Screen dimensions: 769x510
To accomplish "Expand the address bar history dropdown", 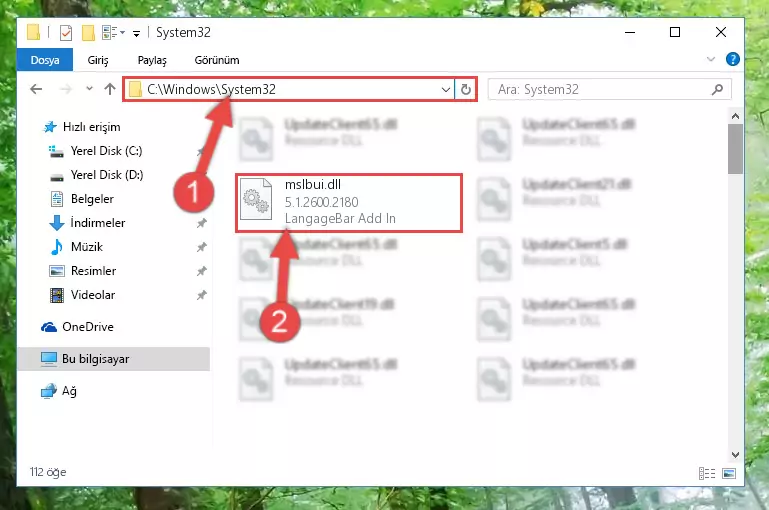I will point(446,89).
